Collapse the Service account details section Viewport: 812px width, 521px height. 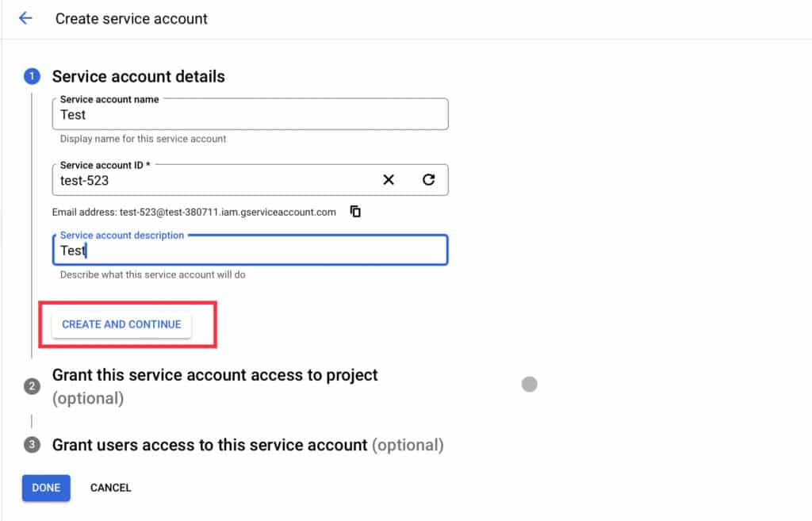coord(138,77)
